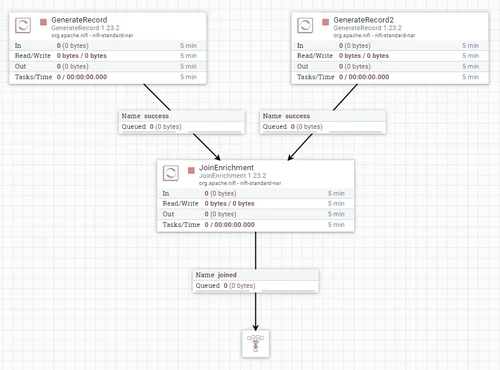Screen dimensions: 500x370
Task: Click the Read/Write row of GenerateRecord
Action: (107, 56)
